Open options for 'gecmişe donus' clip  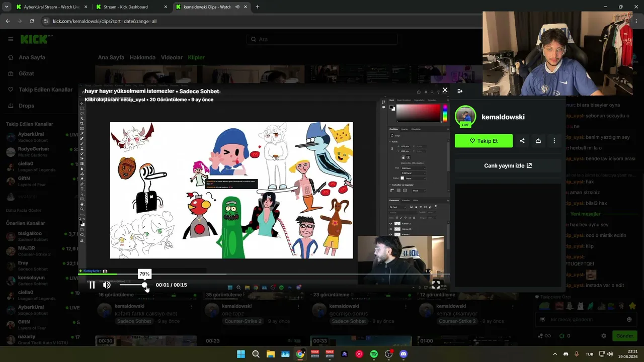(407, 306)
